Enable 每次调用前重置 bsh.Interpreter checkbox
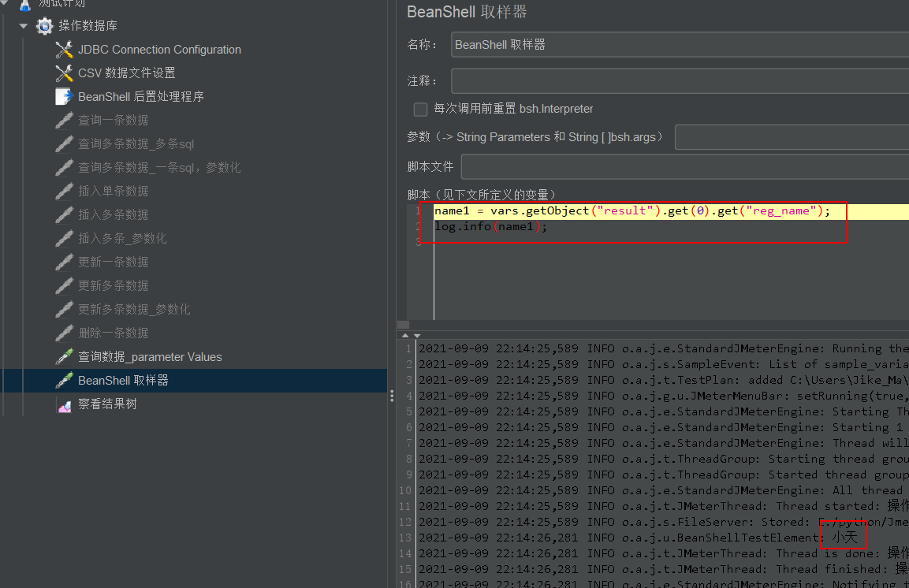Viewport: 909px width, 588px height. pos(420,110)
